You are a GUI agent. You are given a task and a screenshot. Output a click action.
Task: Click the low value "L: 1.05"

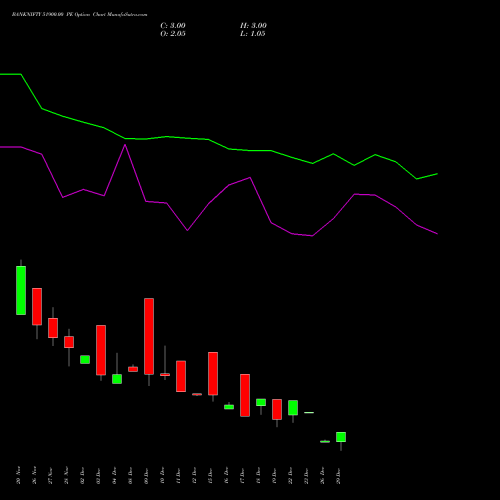click(253, 34)
